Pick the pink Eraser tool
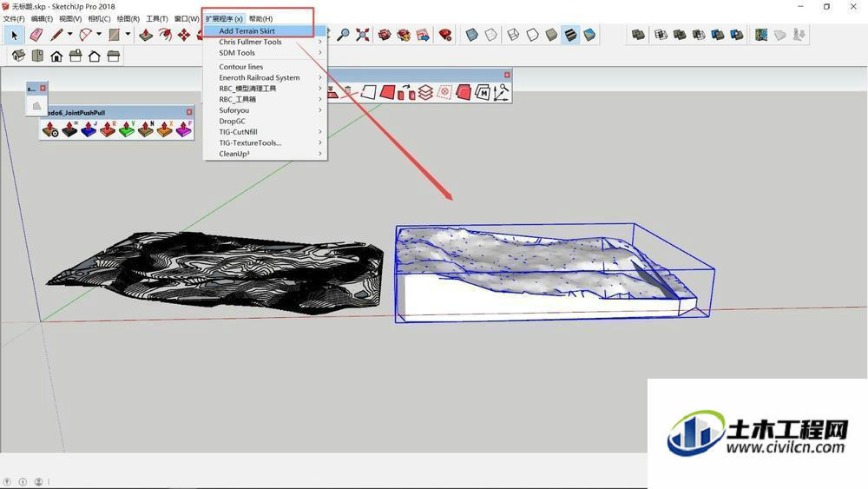The width and height of the screenshot is (868, 489). pyautogui.click(x=36, y=35)
